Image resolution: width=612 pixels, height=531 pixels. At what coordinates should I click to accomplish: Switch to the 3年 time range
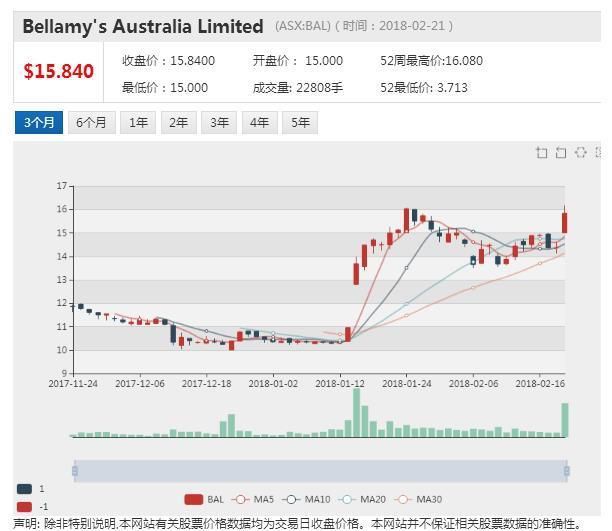[219, 123]
